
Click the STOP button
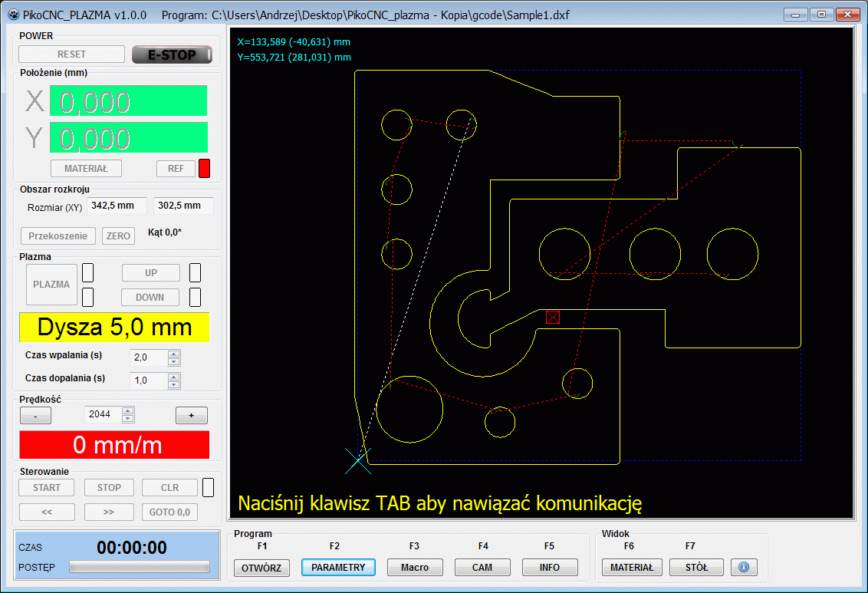click(x=109, y=487)
